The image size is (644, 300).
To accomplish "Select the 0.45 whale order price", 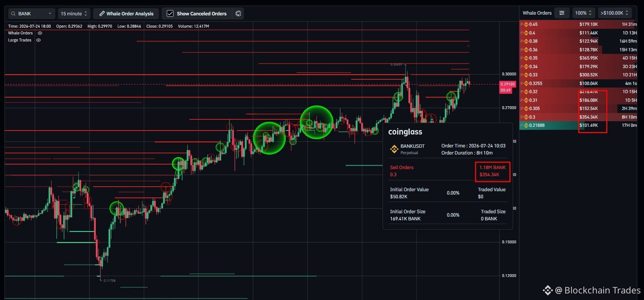I will [x=533, y=24].
